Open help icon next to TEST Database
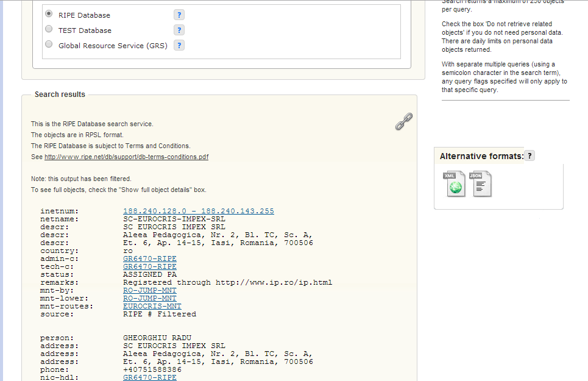The image size is (588, 381). coord(179,30)
